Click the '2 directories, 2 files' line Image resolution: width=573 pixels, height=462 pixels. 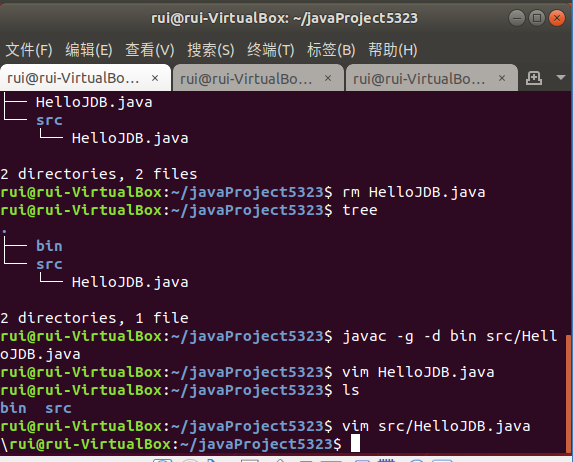99,174
